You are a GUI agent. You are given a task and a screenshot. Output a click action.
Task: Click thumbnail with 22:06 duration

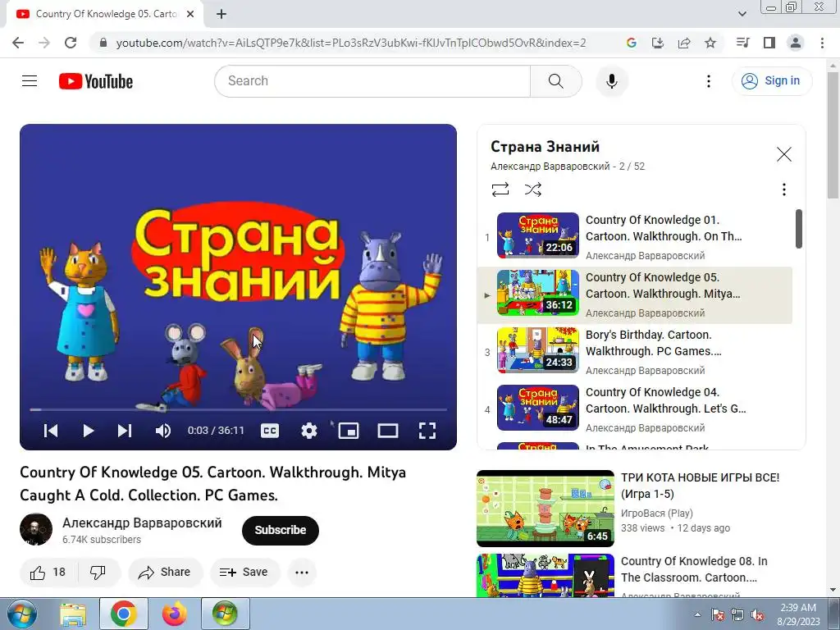pos(538,235)
